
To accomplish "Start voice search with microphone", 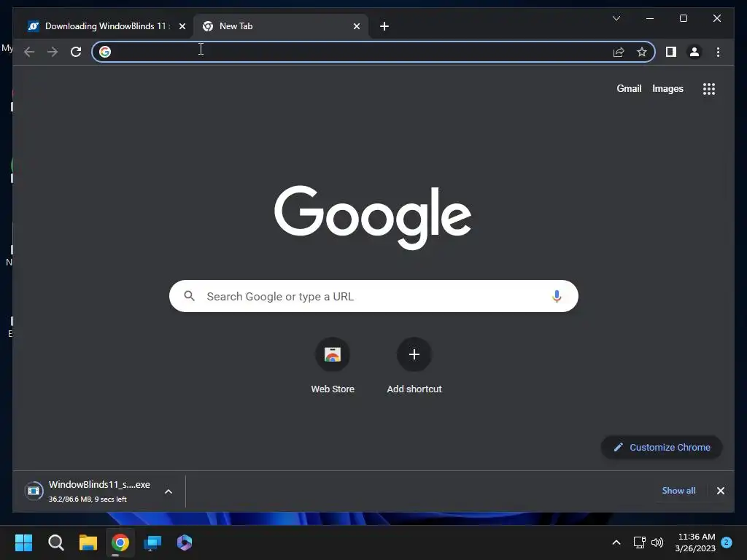I will [x=557, y=296].
